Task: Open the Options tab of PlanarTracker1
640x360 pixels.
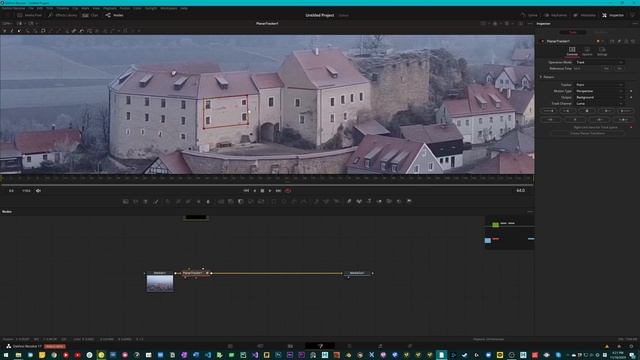Action: pyautogui.click(x=587, y=51)
